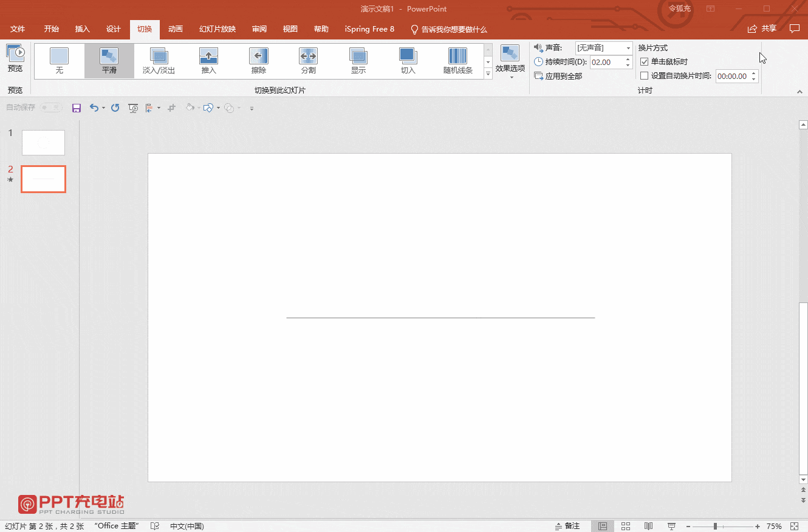Enable 设置自动换片时间 checkbox
This screenshot has height=532, width=808.
coord(645,76)
